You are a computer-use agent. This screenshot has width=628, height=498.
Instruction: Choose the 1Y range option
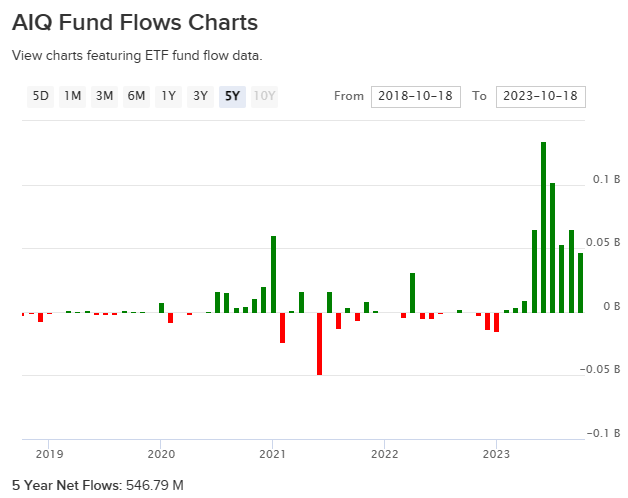(169, 97)
